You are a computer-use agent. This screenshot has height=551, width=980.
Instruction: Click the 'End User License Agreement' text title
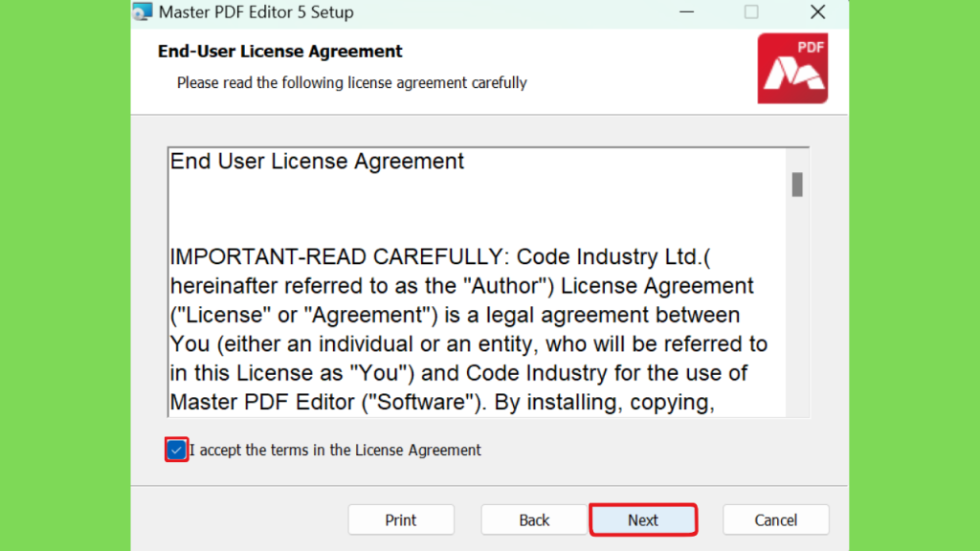317,161
